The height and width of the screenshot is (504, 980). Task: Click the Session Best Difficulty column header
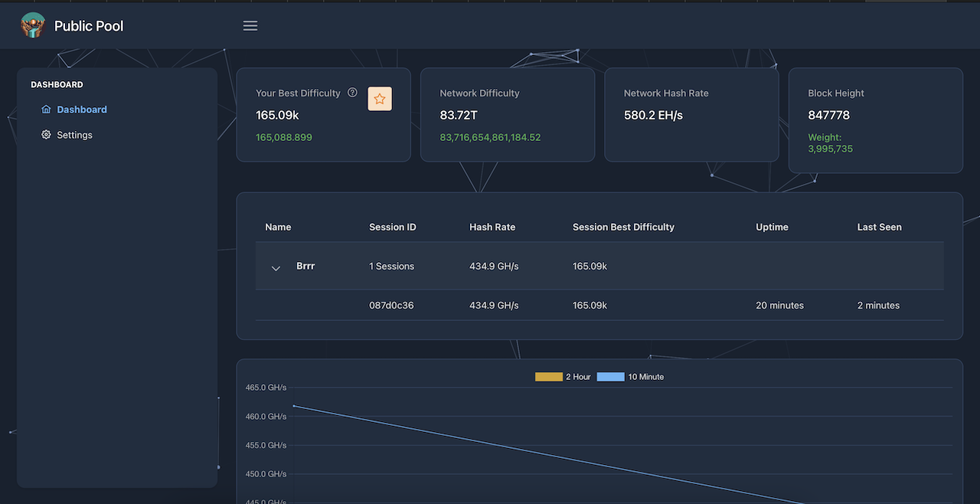[x=623, y=227]
